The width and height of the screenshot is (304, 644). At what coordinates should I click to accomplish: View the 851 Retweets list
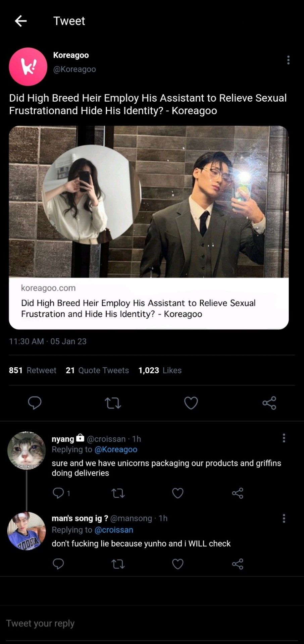pyautogui.click(x=33, y=370)
